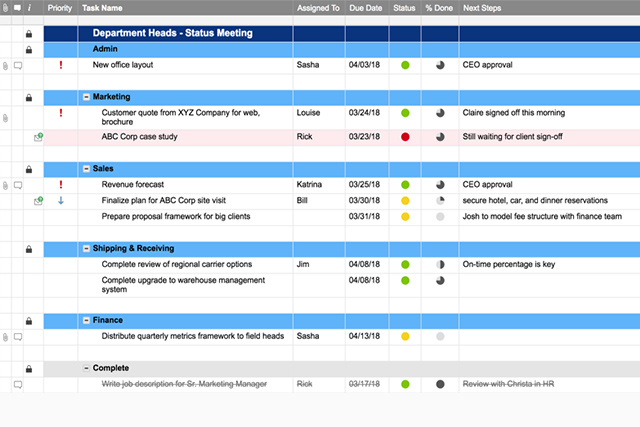Select 'ABC Corp case study' task cell
The width and height of the screenshot is (640, 427).
(x=185, y=138)
